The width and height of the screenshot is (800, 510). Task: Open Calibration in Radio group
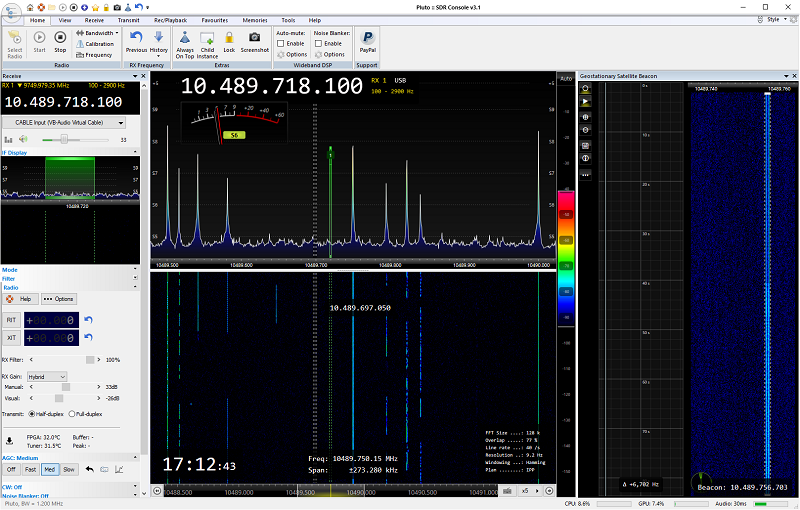[95, 44]
